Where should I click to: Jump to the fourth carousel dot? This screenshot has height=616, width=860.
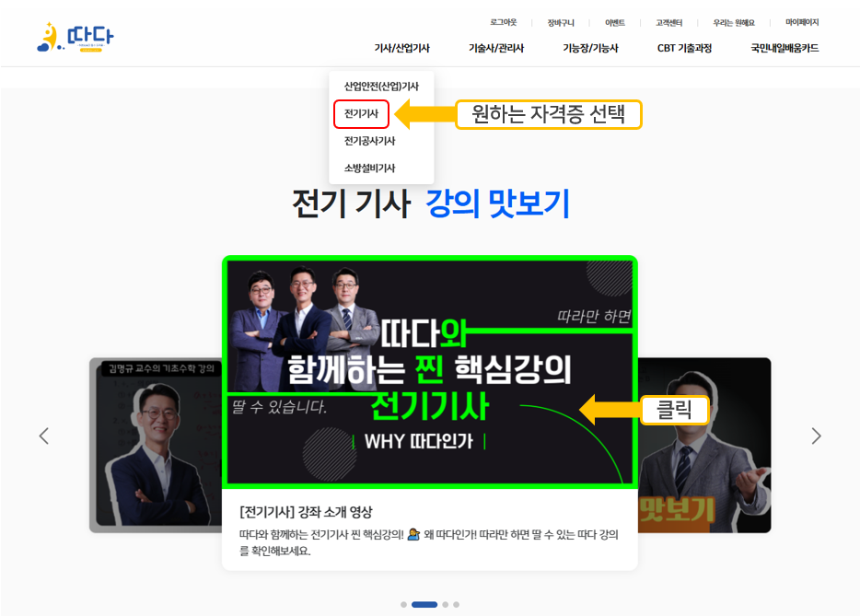(457, 604)
